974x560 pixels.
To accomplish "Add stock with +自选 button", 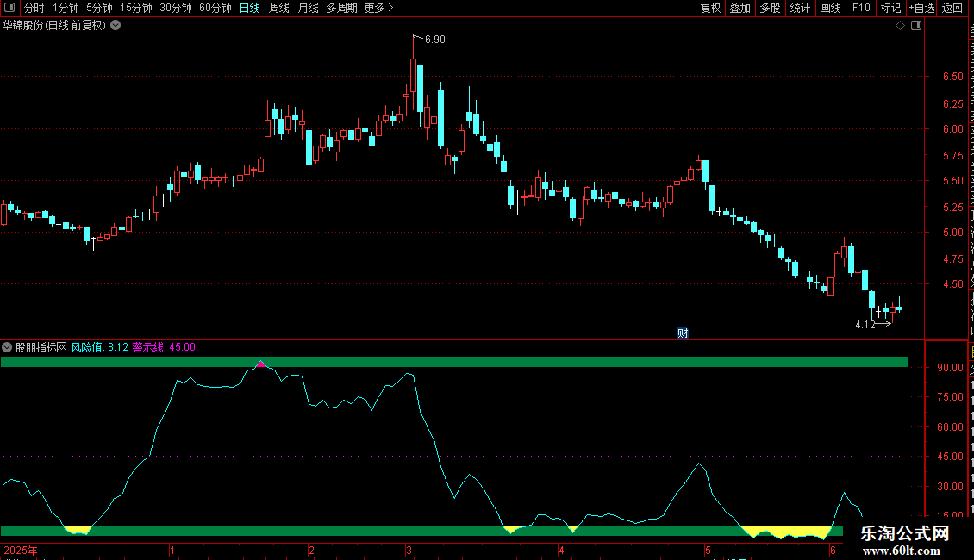I will 921,8.
